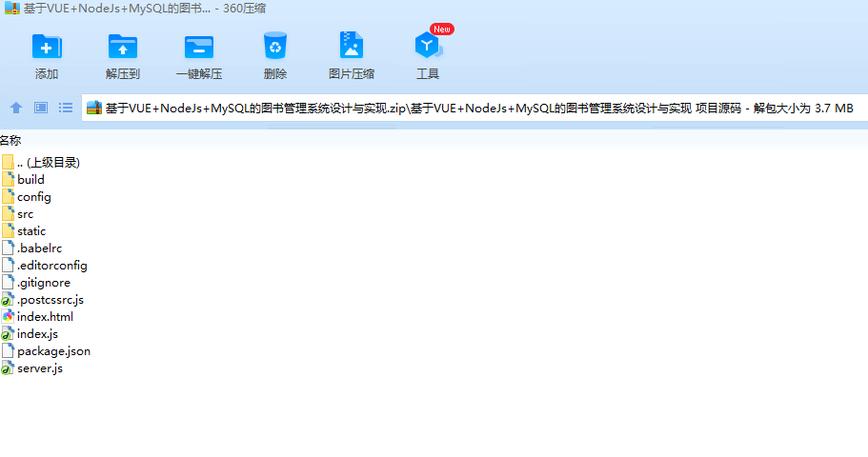
Task: Click the 名称 column header
Action: [x=10, y=141]
